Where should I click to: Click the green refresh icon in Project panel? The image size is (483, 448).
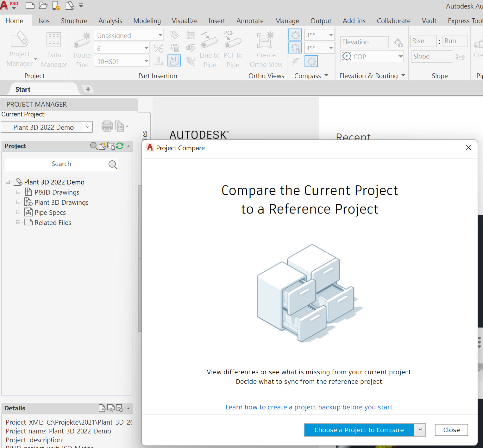click(x=120, y=146)
